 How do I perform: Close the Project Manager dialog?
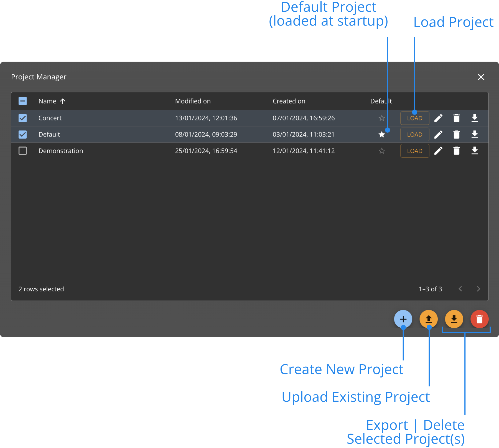[x=481, y=77]
